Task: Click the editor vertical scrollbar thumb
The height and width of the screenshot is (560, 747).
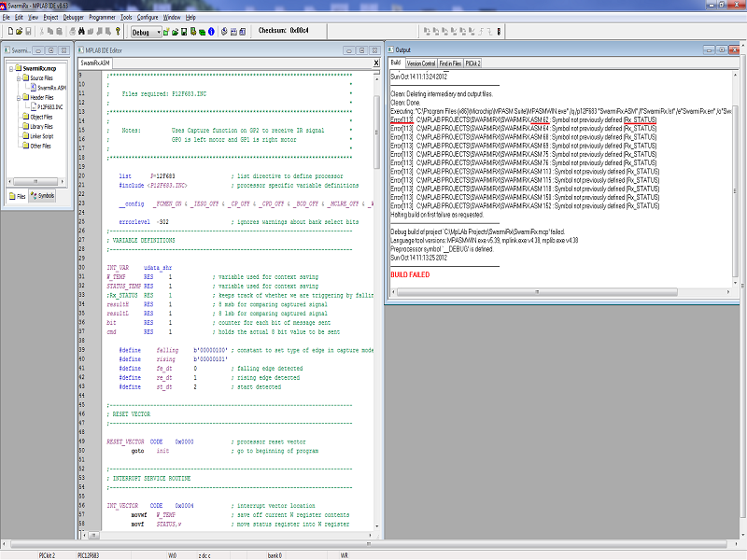Action: point(376,132)
